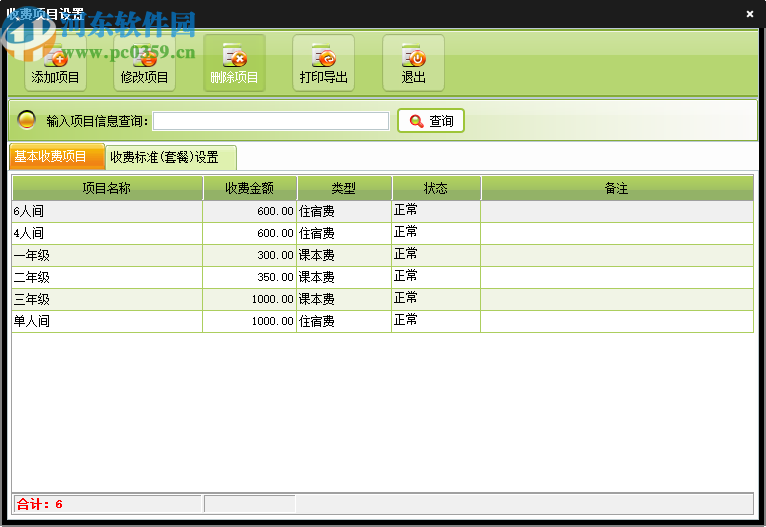Click the 退出 exit toolbar icon
The width and height of the screenshot is (766, 527).
click(413, 63)
